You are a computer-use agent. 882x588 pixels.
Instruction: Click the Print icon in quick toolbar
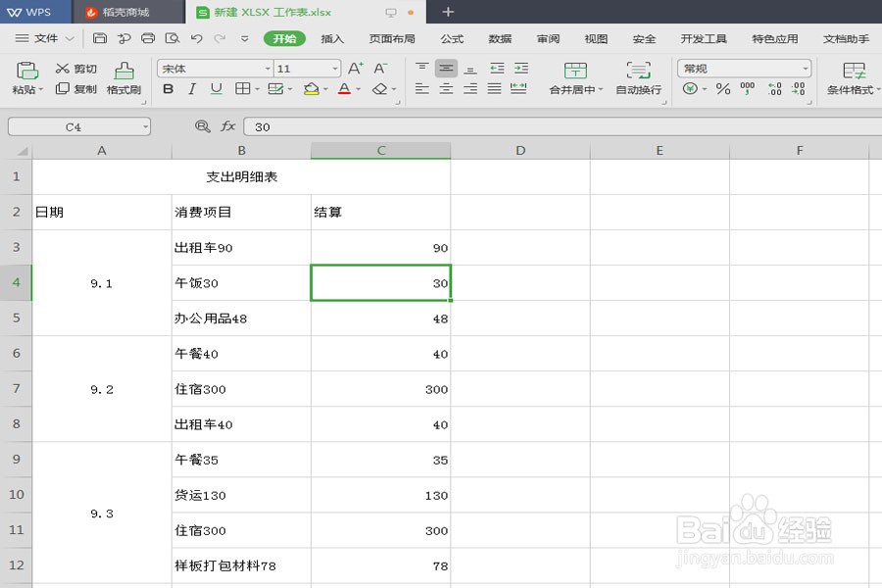point(148,38)
